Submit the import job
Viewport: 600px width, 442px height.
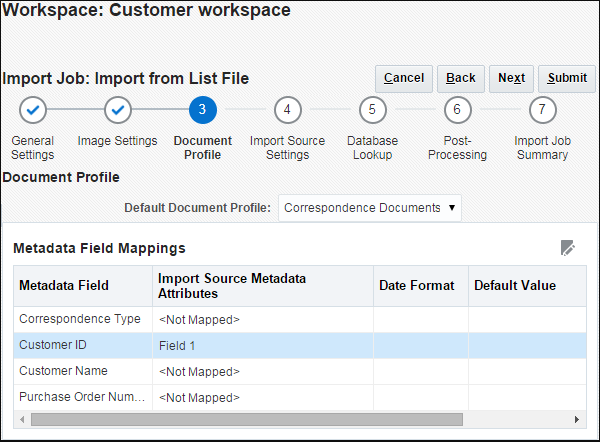567,78
